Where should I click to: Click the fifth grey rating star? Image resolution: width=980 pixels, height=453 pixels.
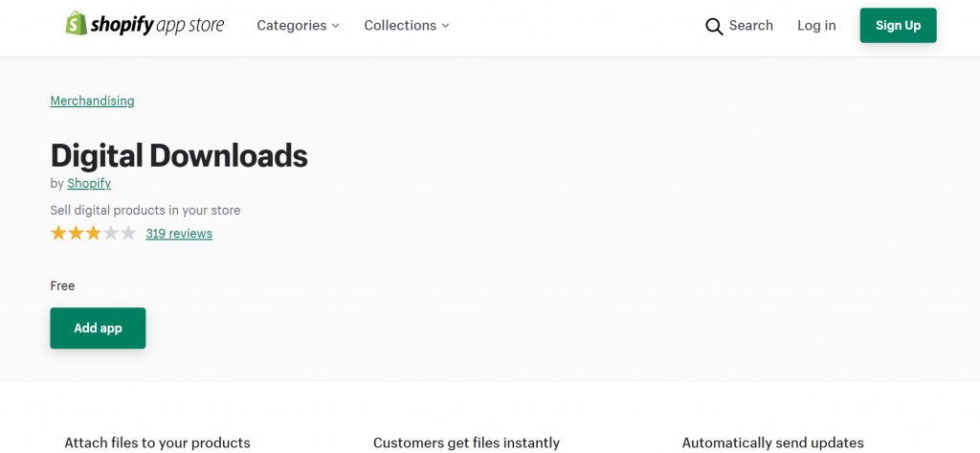tap(128, 234)
